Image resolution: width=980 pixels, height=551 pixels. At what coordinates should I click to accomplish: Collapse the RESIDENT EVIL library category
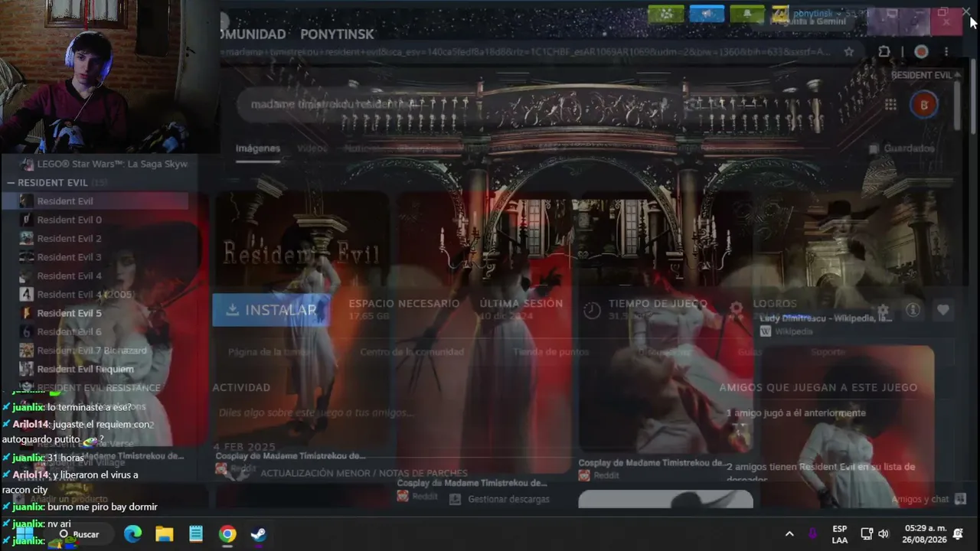[x=11, y=182]
